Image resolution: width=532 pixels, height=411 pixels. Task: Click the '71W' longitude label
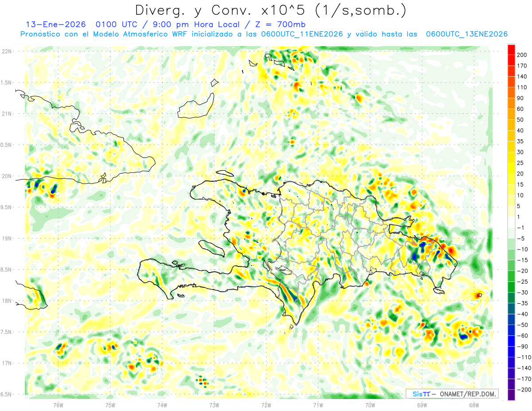(318, 405)
